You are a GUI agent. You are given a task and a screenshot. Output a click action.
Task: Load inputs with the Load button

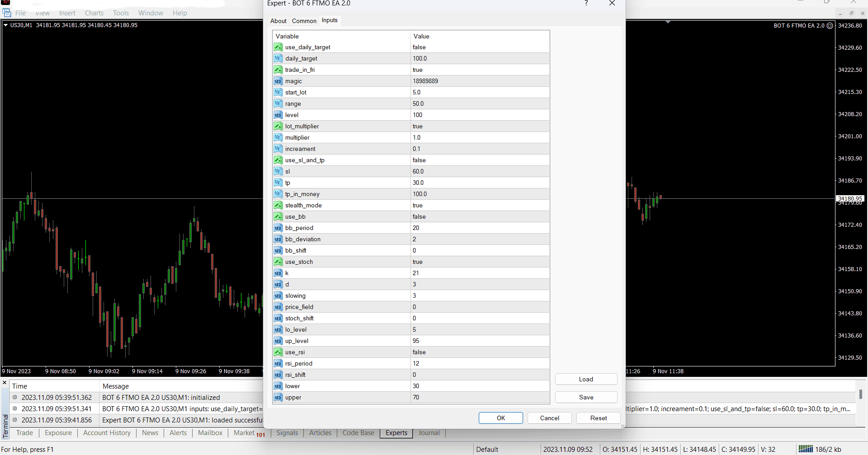[x=586, y=379]
